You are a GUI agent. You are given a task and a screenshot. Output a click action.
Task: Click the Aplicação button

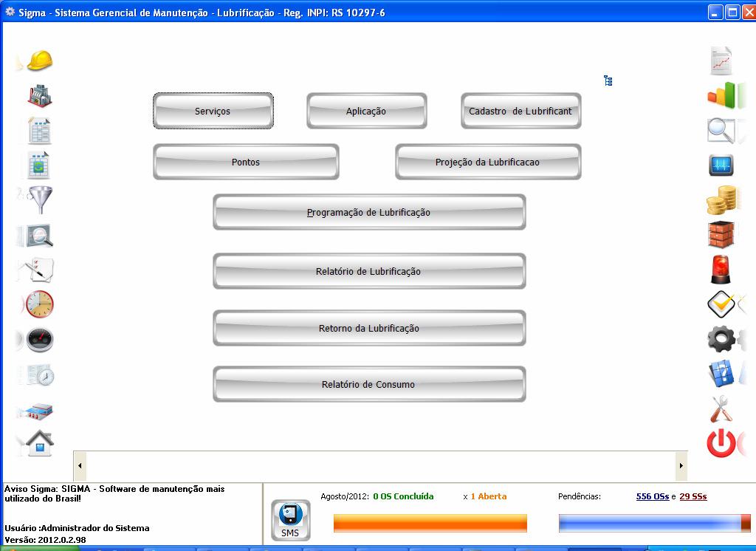366,111
